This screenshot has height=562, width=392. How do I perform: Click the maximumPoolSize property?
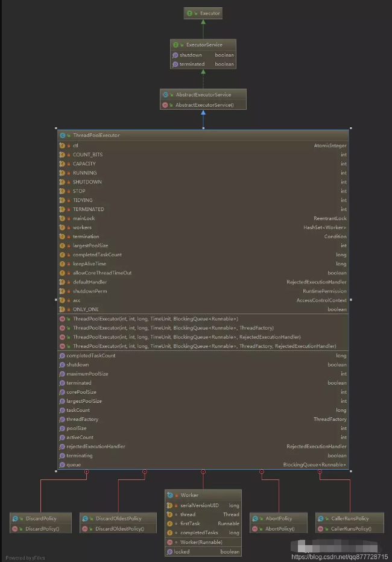coord(87,374)
